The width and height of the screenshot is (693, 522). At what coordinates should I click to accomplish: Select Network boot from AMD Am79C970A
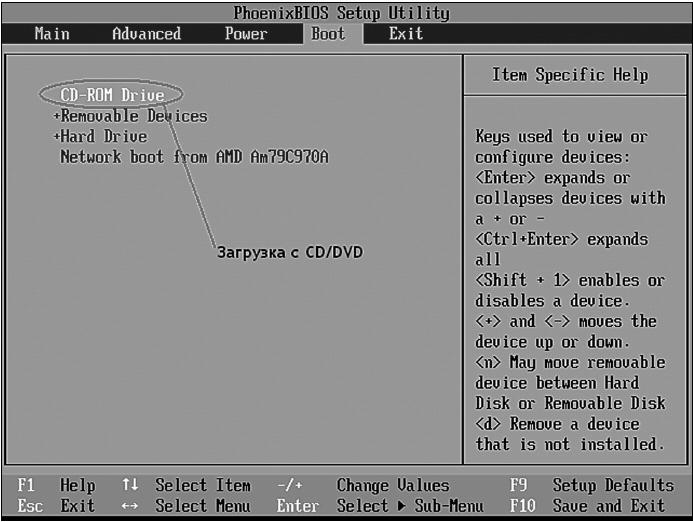coord(194,157)
